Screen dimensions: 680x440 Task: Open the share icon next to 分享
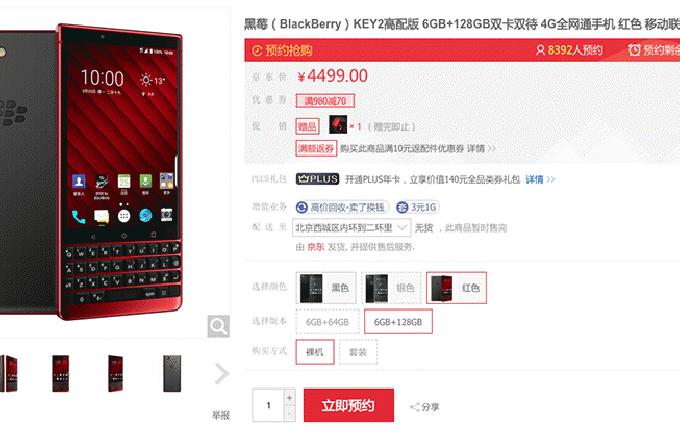(x=415, y=407)
